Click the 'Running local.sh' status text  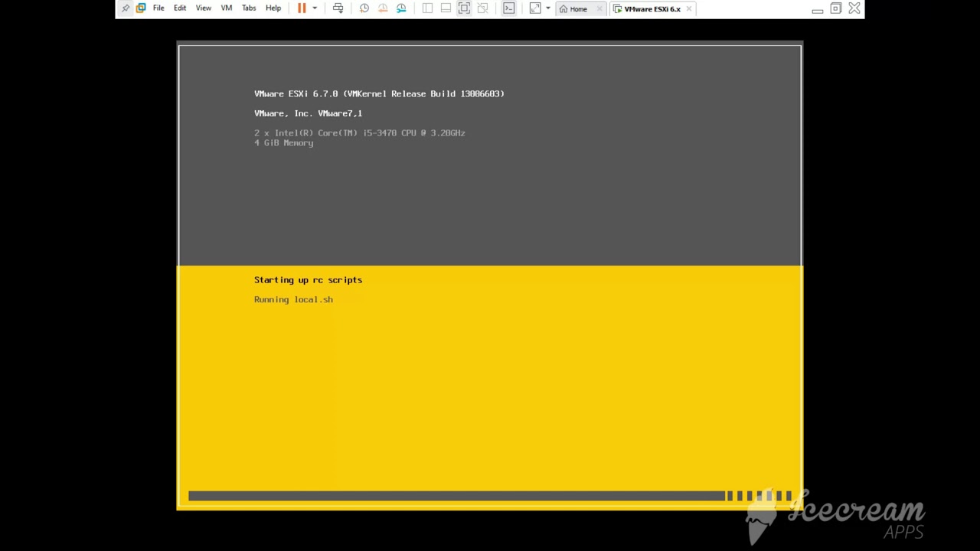point(293,299)
